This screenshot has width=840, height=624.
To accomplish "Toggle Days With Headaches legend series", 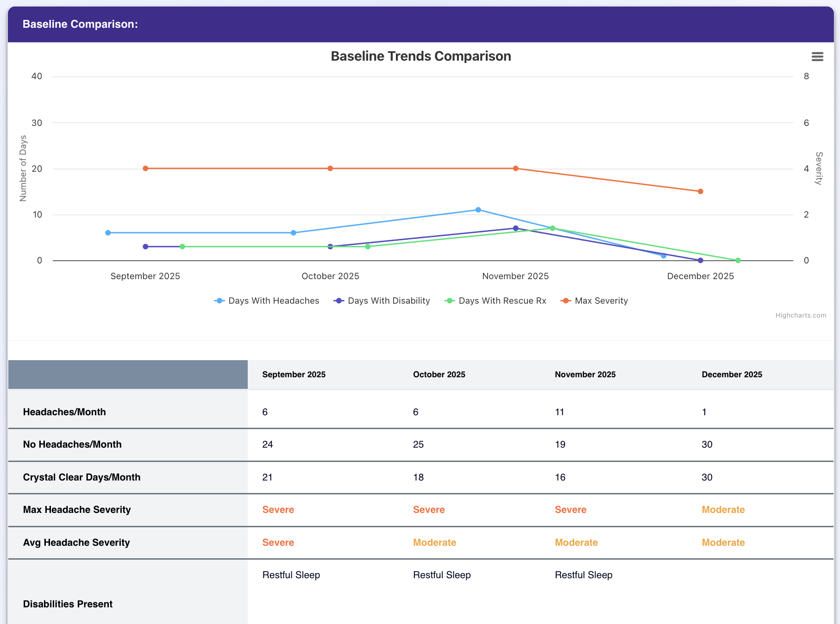I will [x=267, y=301].
